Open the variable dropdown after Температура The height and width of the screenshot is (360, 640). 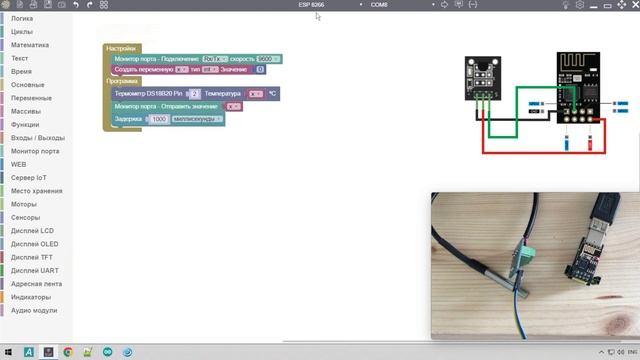256,94
